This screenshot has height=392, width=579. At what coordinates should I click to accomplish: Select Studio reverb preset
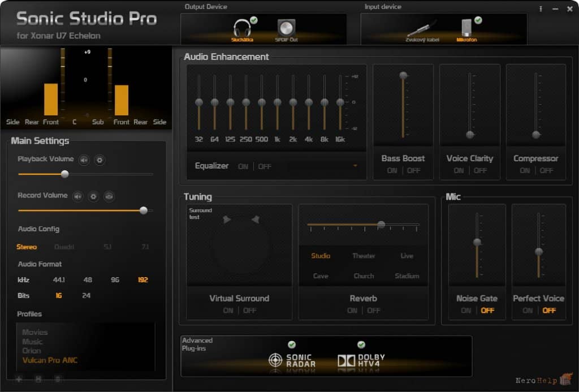tap(321, 256)
